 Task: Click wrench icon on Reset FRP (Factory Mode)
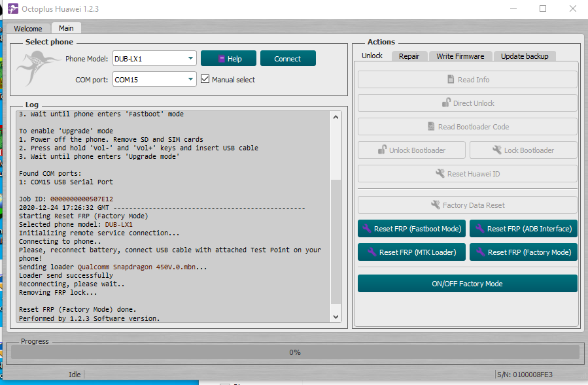click(480, 252)
